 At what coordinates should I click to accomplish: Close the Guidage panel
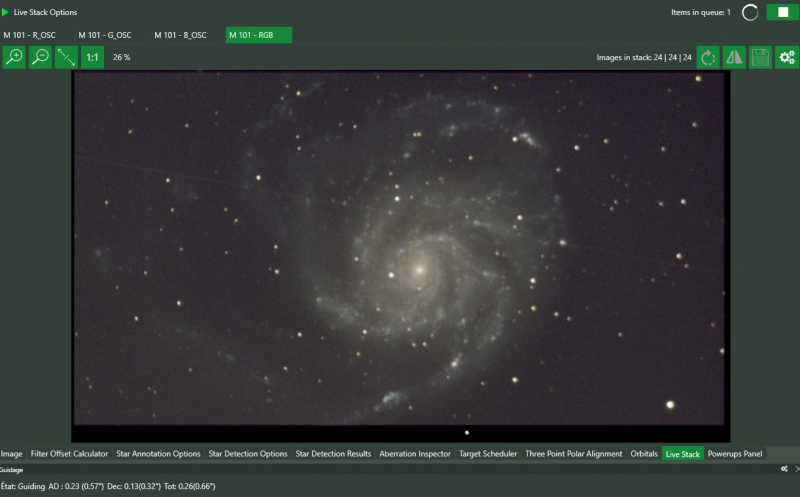(797, 469)
